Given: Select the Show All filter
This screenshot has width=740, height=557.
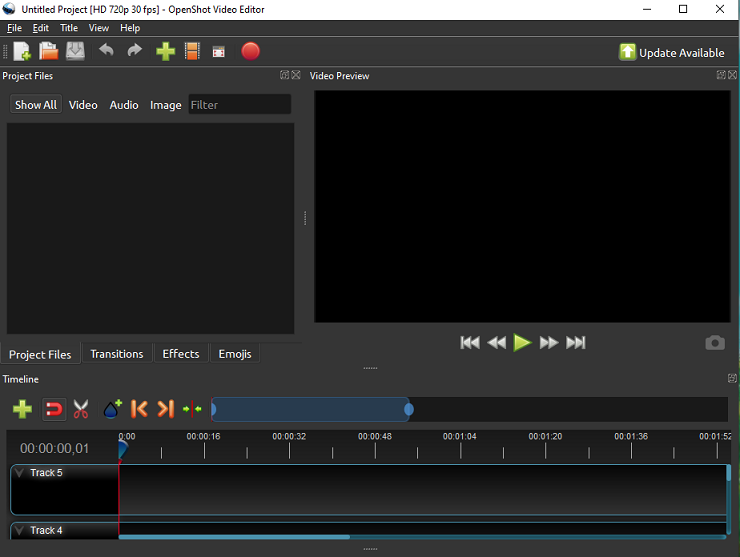Looking at the screenshot, I should click(36, 105).
